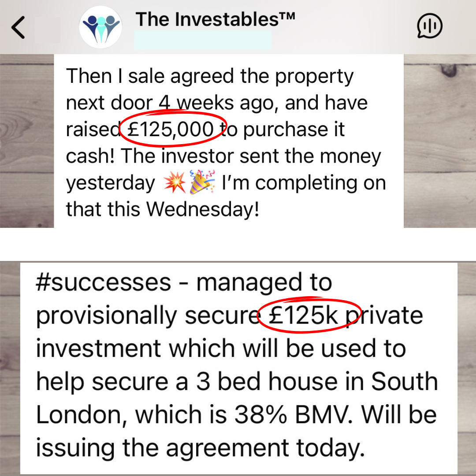The height and width of the screenshot is (476, 476).
Task: Tap the back arrow in the header
Action: coord(19,27)
